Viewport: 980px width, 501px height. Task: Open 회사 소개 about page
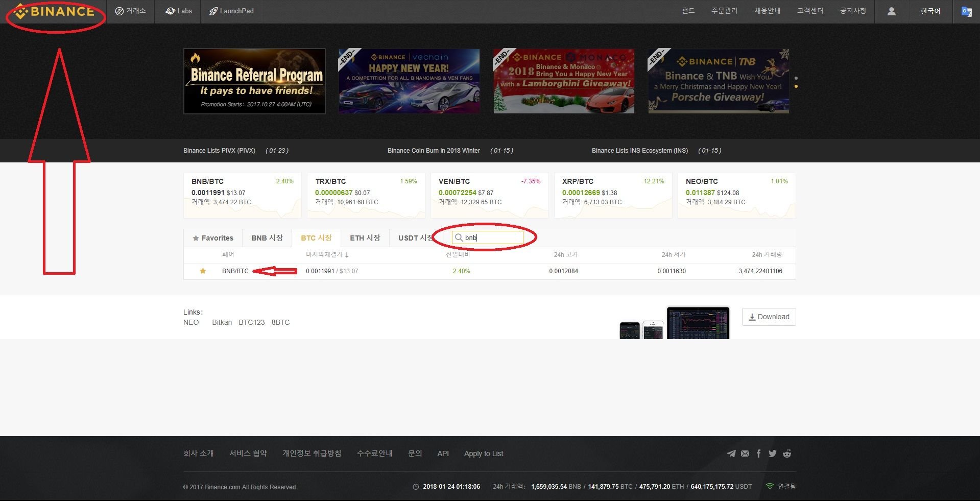tap(199, 454)
